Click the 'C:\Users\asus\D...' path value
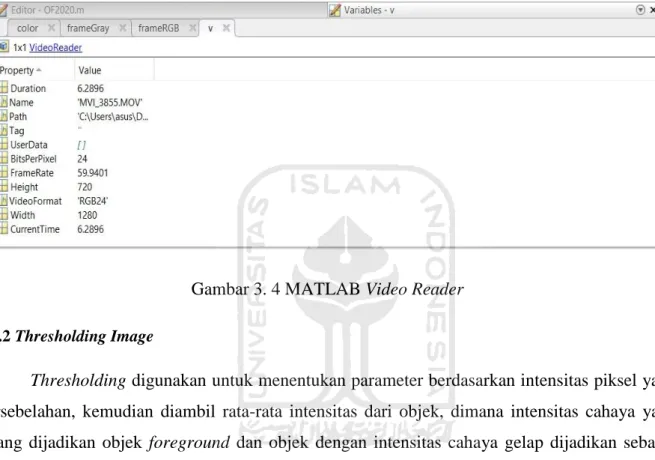 click(113, 117)
